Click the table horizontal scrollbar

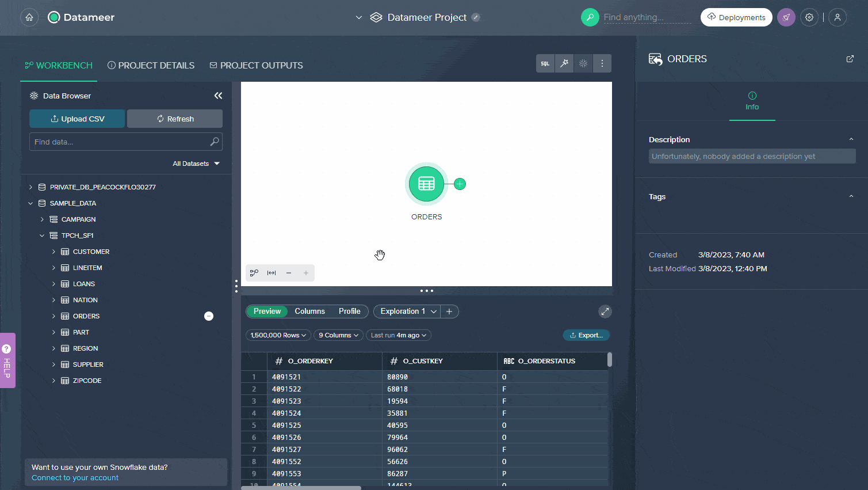pyautogui.click(x=301, y=488)
